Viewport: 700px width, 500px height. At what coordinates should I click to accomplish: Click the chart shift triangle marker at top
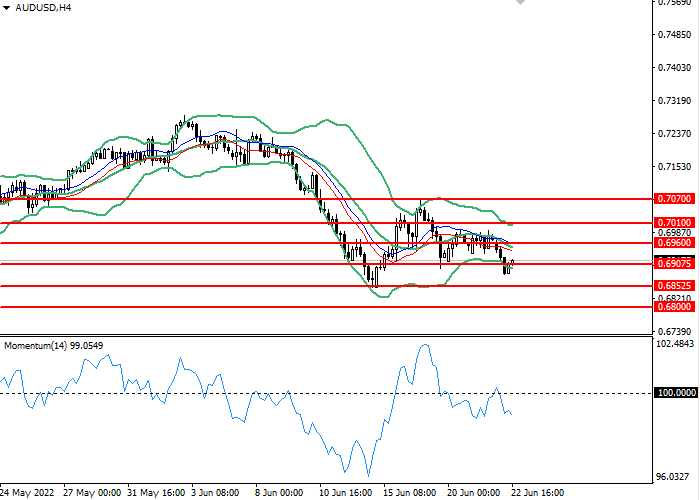[520, 3]
